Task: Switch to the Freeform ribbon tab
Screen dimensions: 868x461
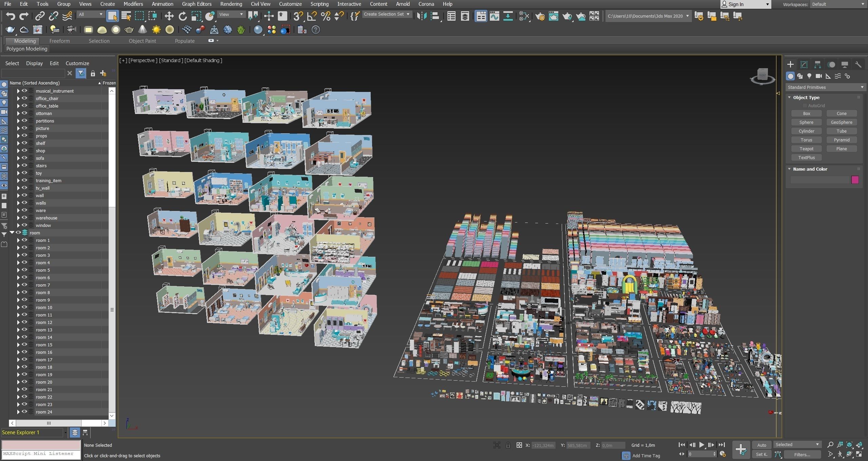Action: (59, 41)
